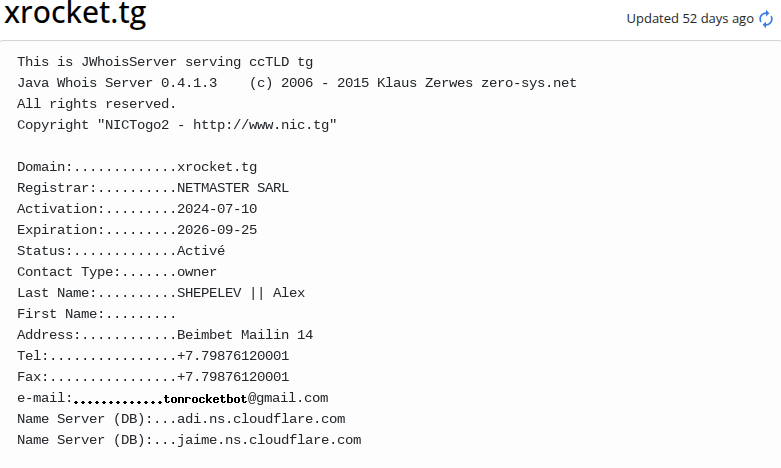Click the Tel number +7.79876120001
Image resolution: width=781 pixels, height=468 pixels.
[x=233, y=355]
